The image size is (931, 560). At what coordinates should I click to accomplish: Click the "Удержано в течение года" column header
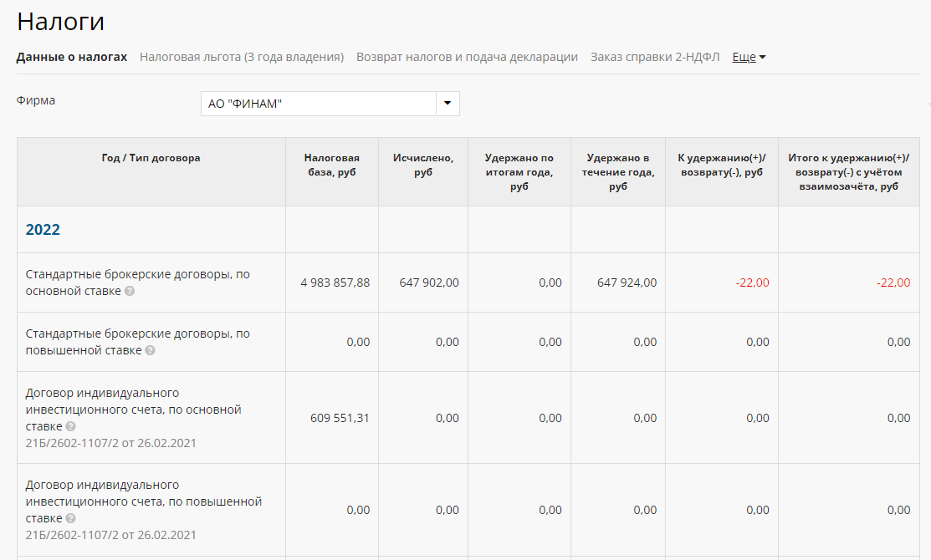click(618, 172)
